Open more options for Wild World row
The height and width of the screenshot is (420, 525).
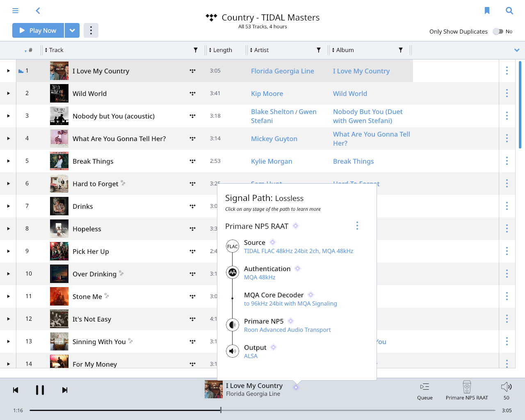click(507, 93)
